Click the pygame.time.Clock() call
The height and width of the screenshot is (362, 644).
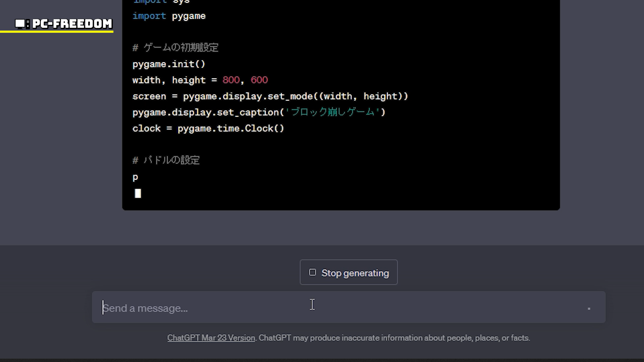(230, 128)
